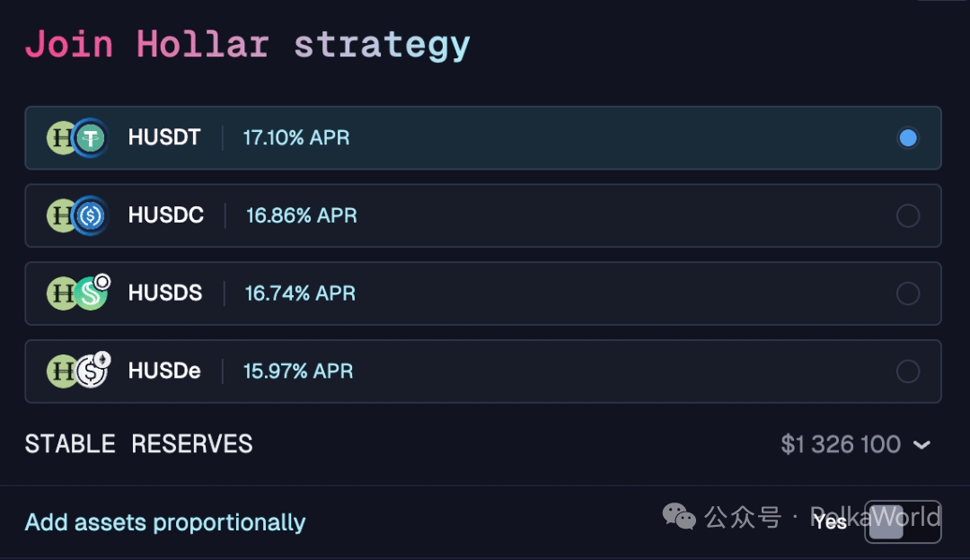The width and height of the screenshot is (970, 560).
Task: Click the Hollar H icon beside HUSDS
Action: [x=61, y=293]
